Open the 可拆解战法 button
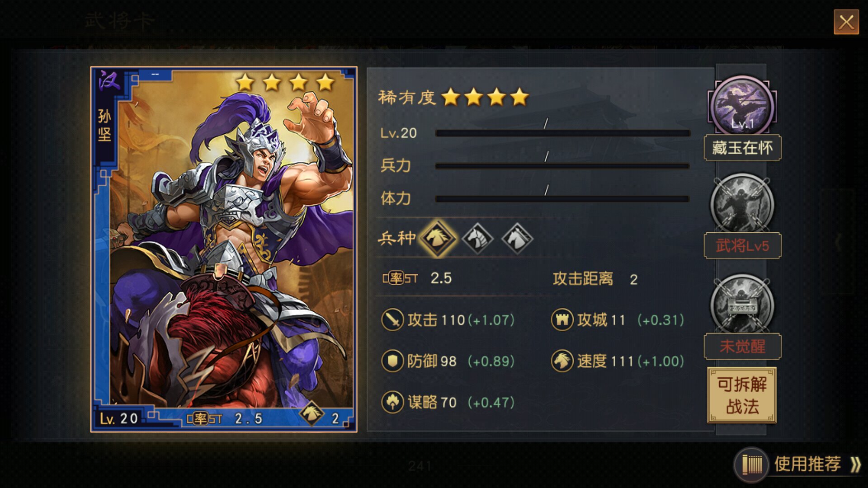This screenshot has height=488, width=868. coord(742,395)
